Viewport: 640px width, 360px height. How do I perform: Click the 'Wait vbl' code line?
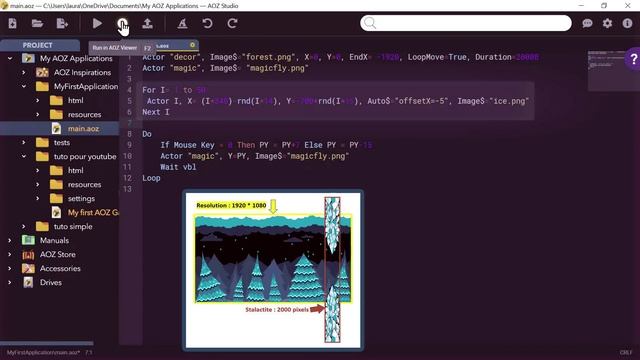point(178,167)
